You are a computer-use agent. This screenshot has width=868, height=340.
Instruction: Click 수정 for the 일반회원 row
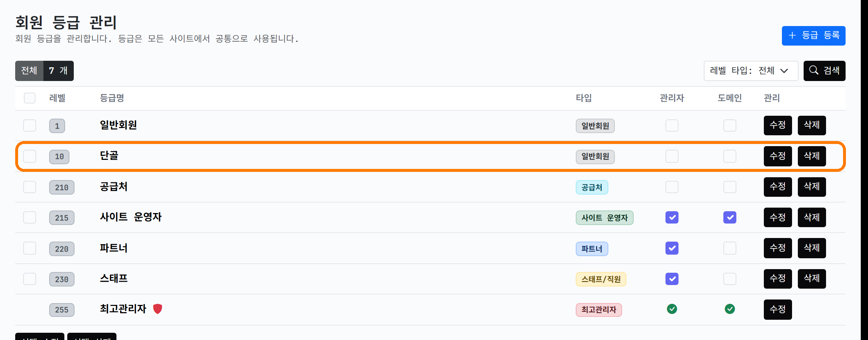778,125
